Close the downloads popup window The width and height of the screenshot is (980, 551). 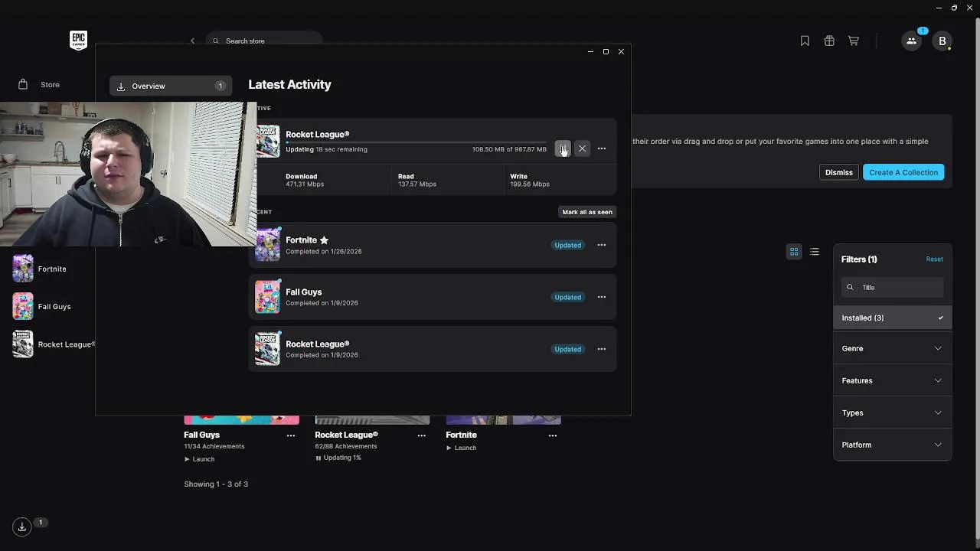pyautogui.click(x=621, y=51)
